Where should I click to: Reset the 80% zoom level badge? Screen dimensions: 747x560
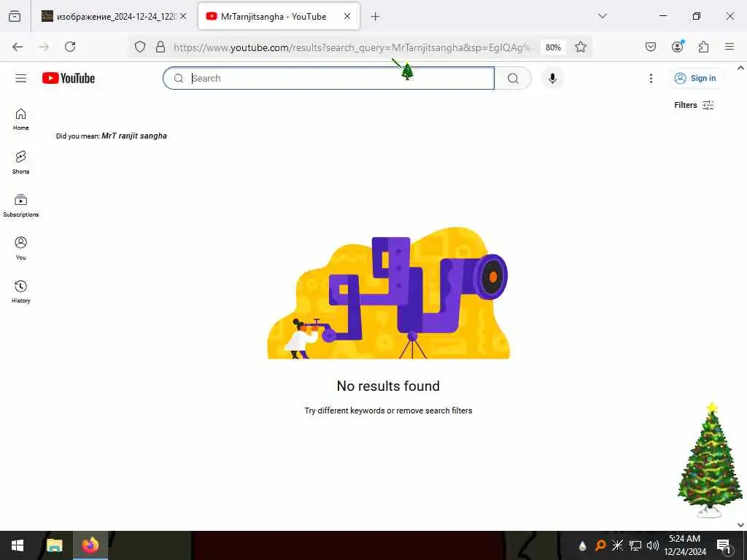(553, 47)
